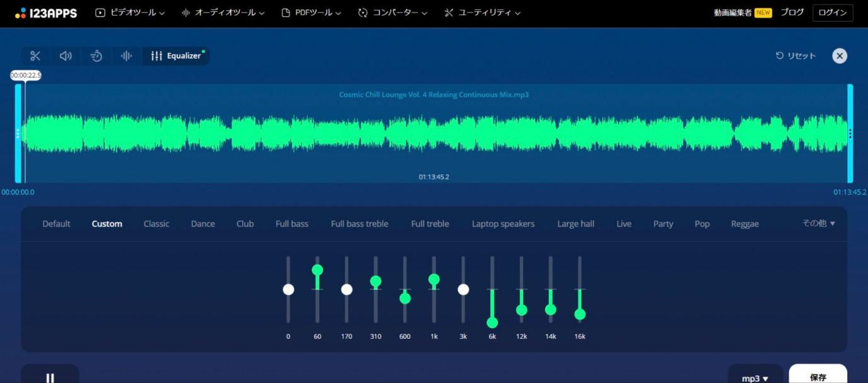The width and height of the screenshot is (868, 383).
Task: Click the 600 Hz slider handle
Action: click(x=405, y=298)
